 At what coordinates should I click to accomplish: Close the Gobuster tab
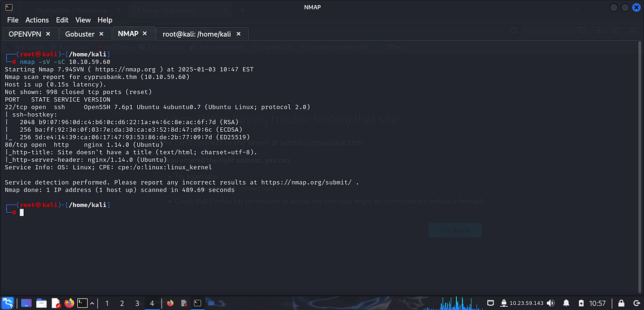pos(102,34)
